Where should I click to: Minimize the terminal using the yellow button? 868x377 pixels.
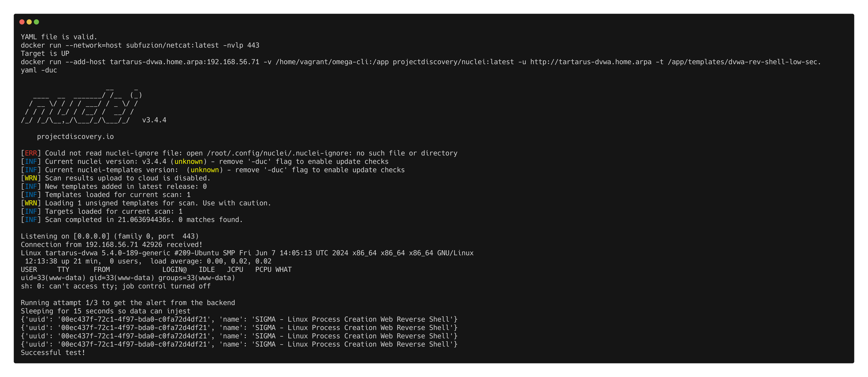click(29, 22)
